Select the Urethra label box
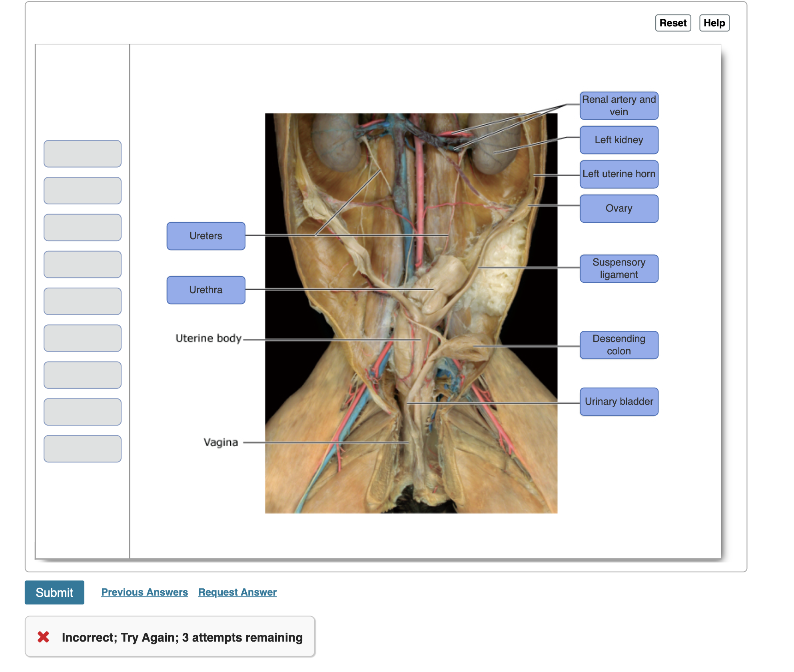 pos(205,290)
